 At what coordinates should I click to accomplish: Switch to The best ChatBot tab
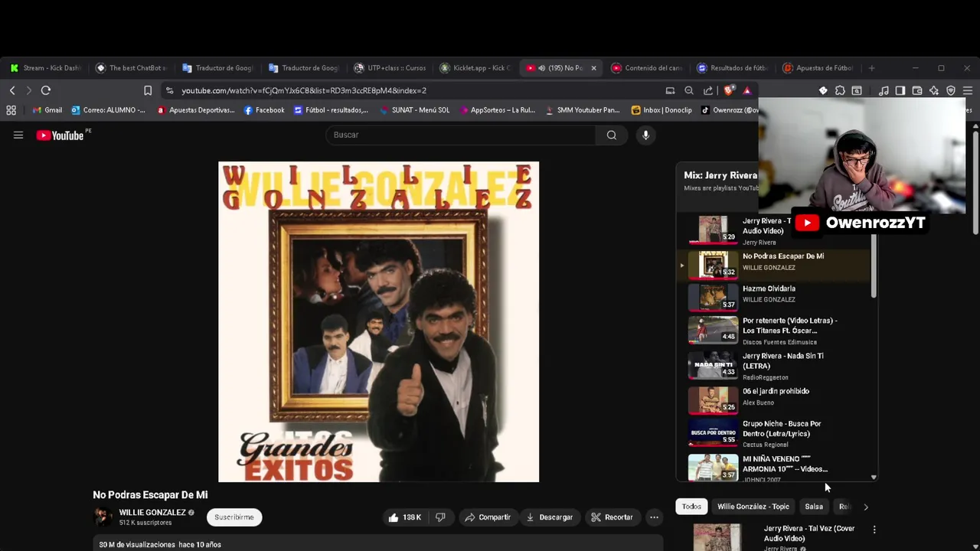click(131, 68)
